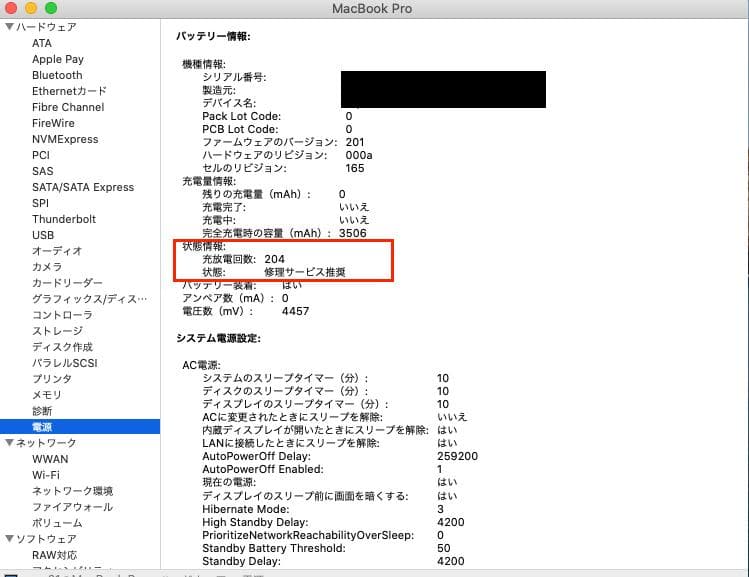
Task: Select ネットワーク環境 in the sidebar
Action: tap(72, 491)
